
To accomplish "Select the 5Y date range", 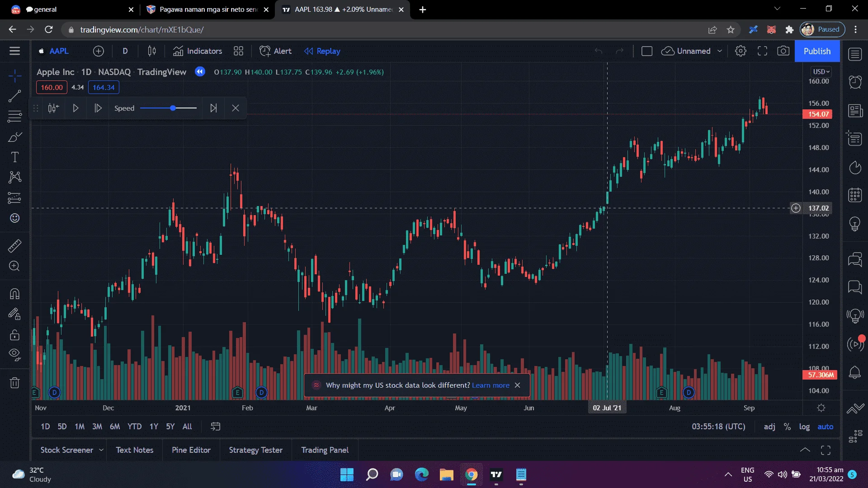I will pyautogui.click(x=170, y=427).
